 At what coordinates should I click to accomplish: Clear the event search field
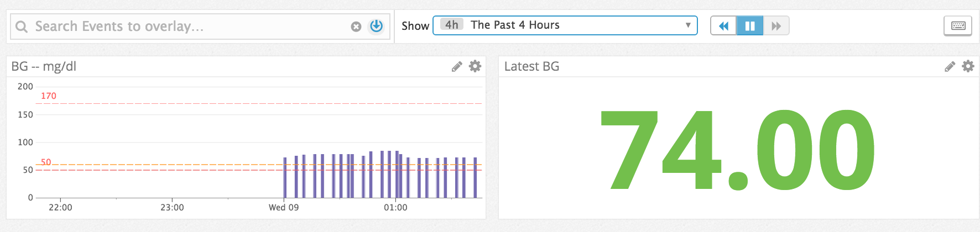click(x=356, y=27)
